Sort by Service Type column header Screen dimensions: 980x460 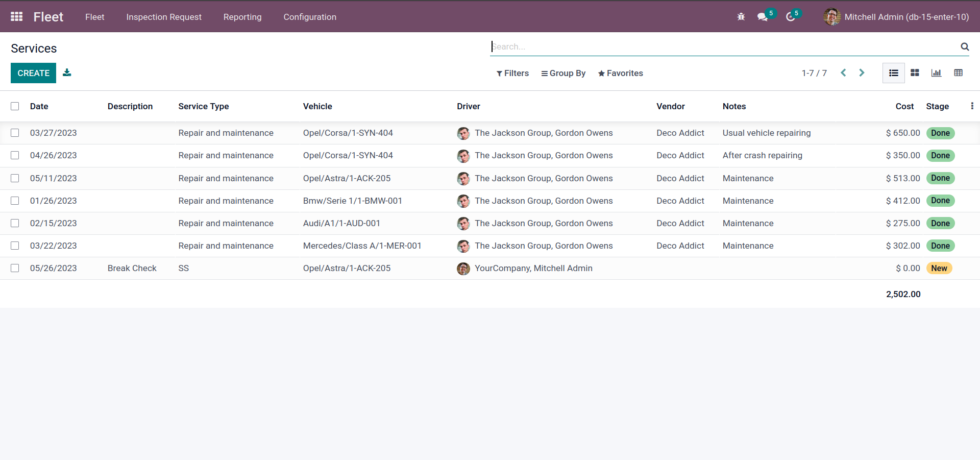coord(204,106)
